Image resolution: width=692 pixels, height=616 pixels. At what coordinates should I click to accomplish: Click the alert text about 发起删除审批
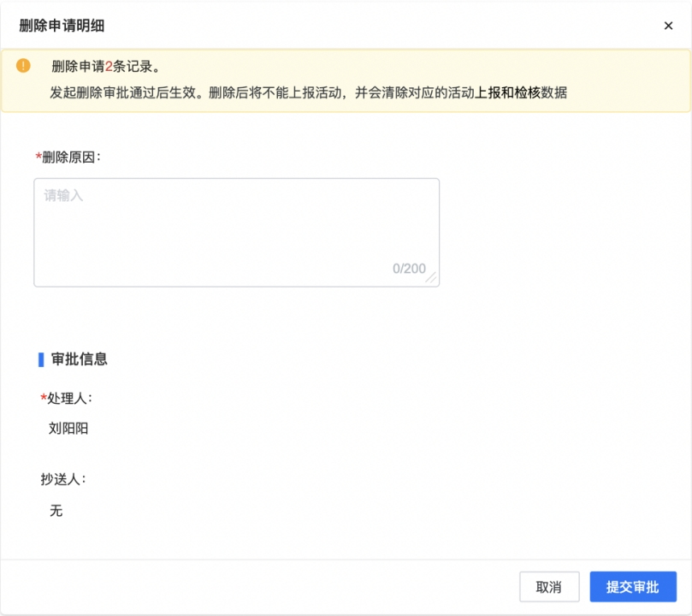click(308, 92)
